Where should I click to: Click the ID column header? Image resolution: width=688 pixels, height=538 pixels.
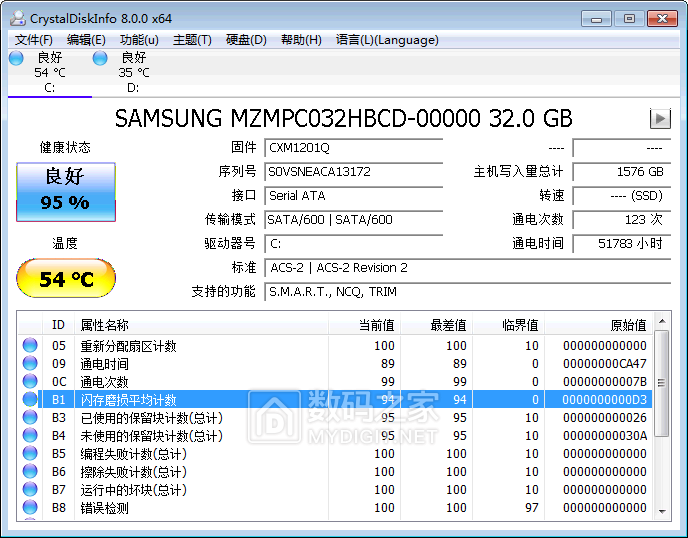pos(58,325)
